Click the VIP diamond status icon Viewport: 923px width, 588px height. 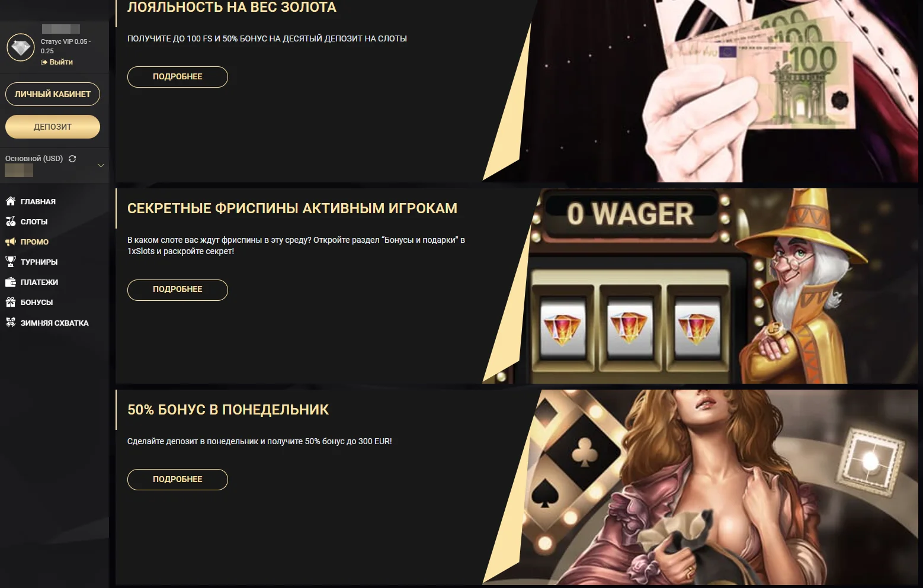(21, 48)
